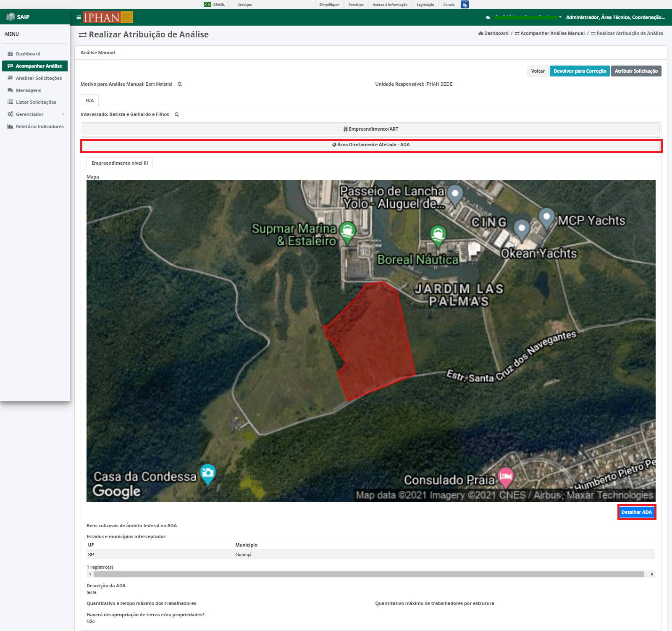This screenshot has height=631, width=672.
Task: Click IPHAN SEDE responsible unit value
Action: (439, 84)
